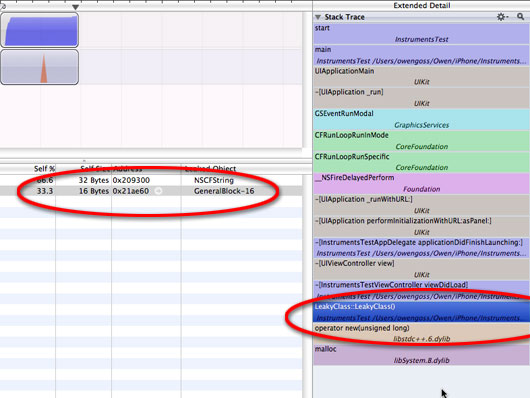Select the -[UIViewController view] stack frame
The image size is (530, 398).
[421, 269]
